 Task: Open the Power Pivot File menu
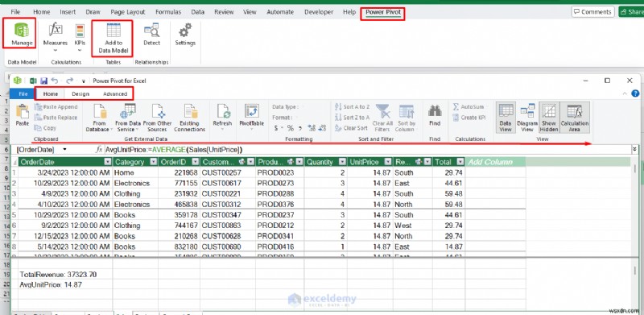point(23,93)
